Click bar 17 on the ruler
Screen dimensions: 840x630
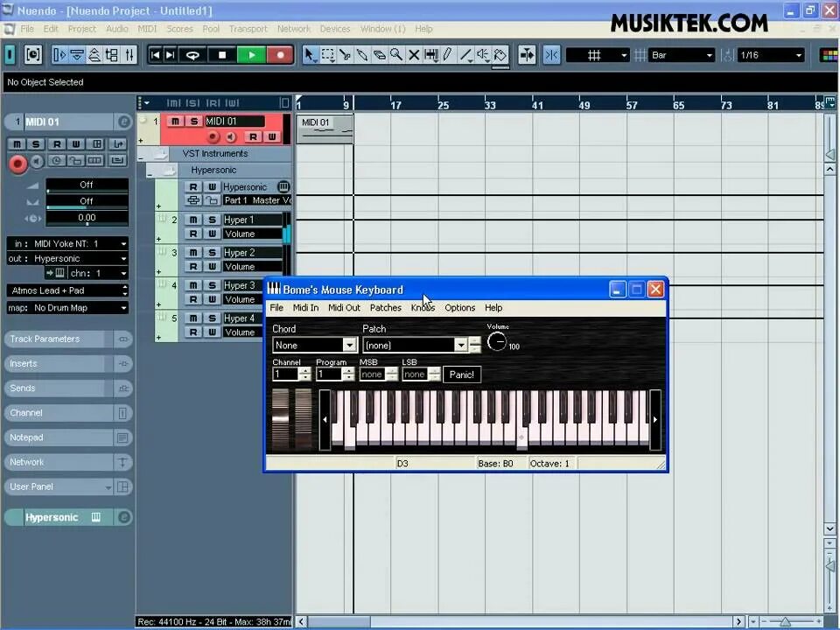[x=395, y=104]
